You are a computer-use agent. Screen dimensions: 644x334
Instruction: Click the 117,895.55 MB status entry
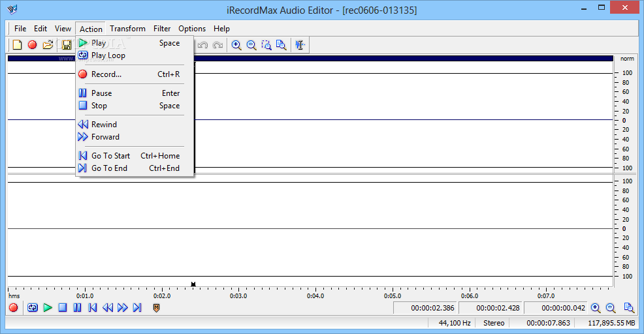click(611, 323)
